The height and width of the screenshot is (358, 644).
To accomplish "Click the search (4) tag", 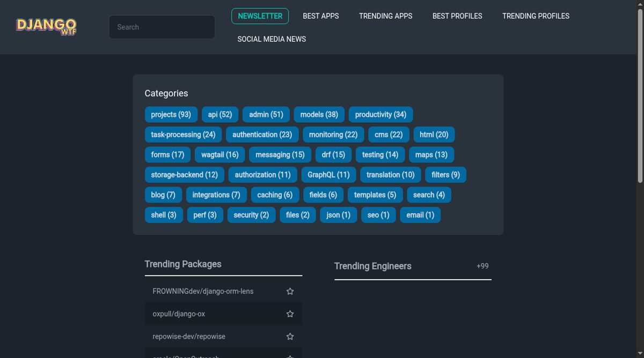I will click(x=429, y=195).
